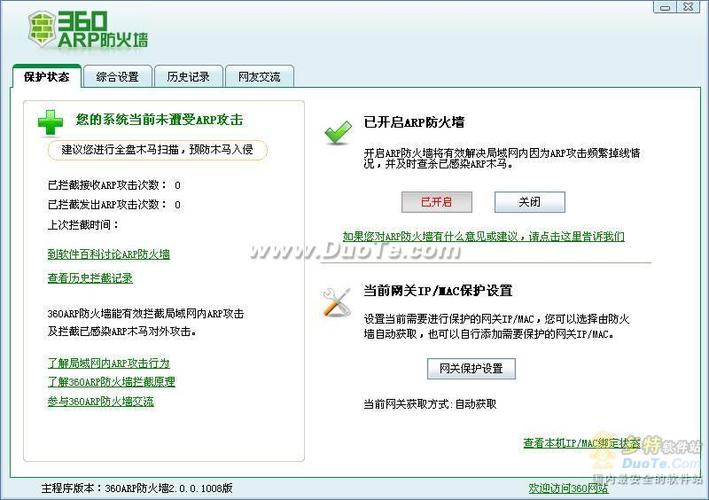Click the heading 您的系统当前未遭受ARP攻击
The height and width of the screenshot is (500, 709).
(159, 120)
